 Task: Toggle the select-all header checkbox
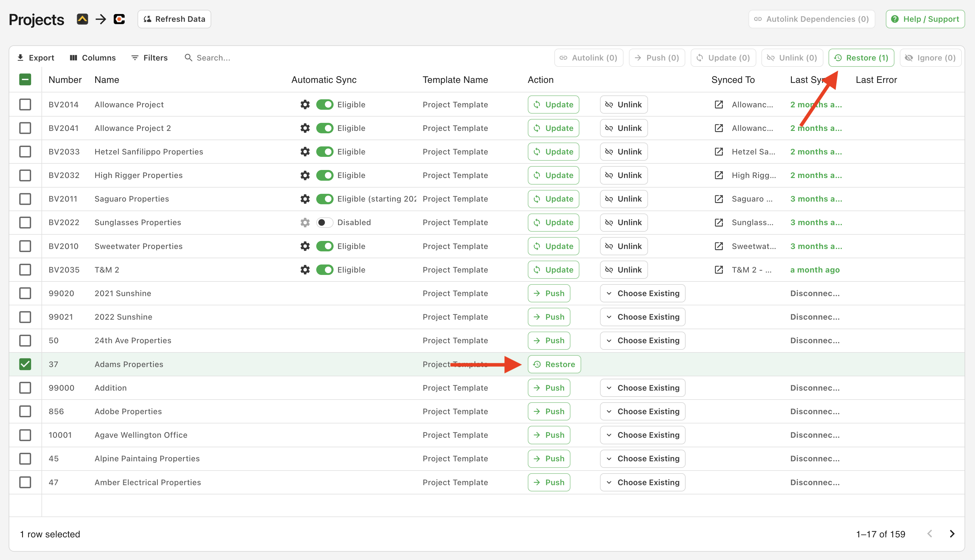tap(25, 80)
